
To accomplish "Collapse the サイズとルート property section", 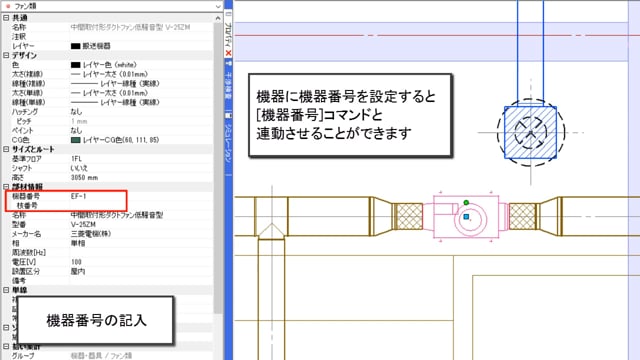I will pos(6,149).
